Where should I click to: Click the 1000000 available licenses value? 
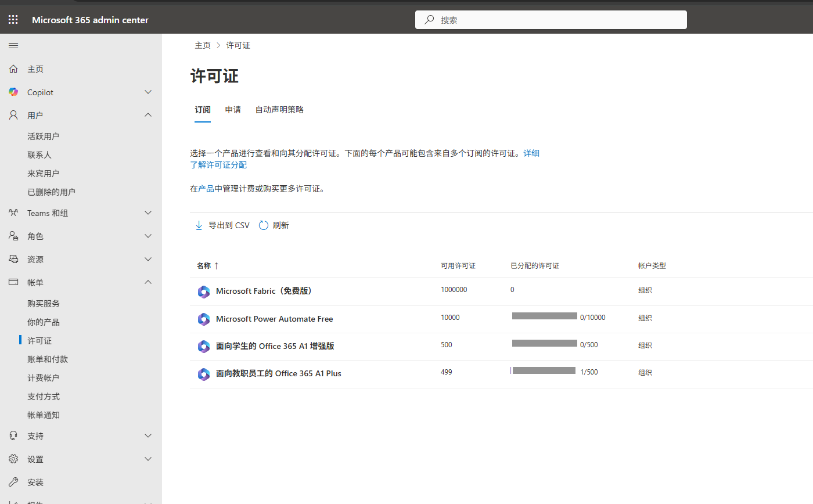[x=454, y=290]
